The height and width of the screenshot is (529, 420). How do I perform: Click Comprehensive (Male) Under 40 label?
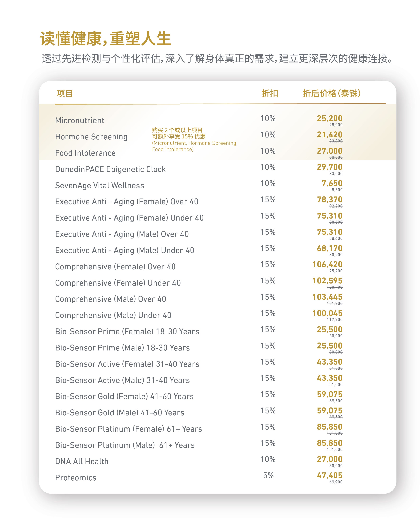[x=113, y=316]
